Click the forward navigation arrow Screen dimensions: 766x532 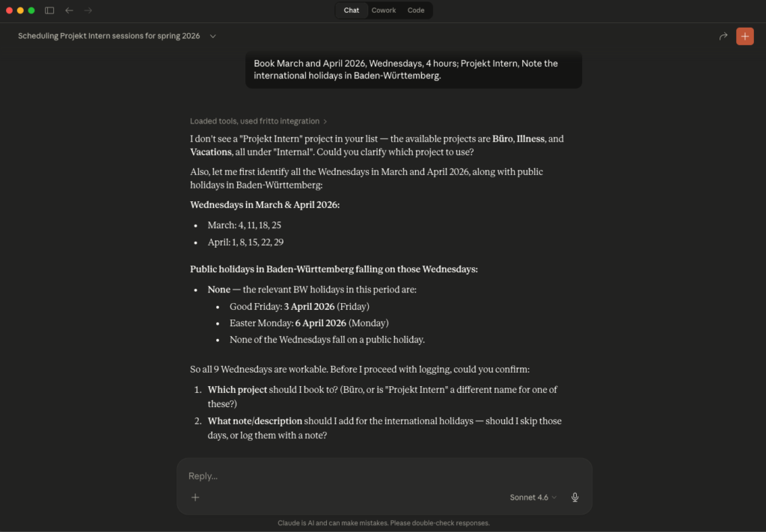pyautogui.click(x=88, y=10)
